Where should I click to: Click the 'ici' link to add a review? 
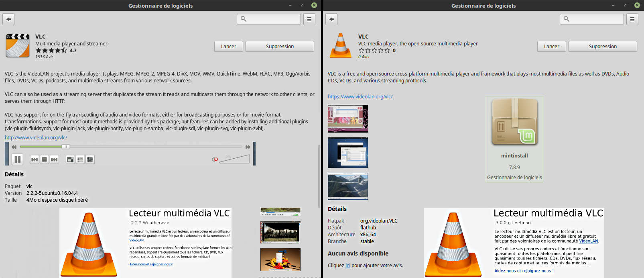348,266
